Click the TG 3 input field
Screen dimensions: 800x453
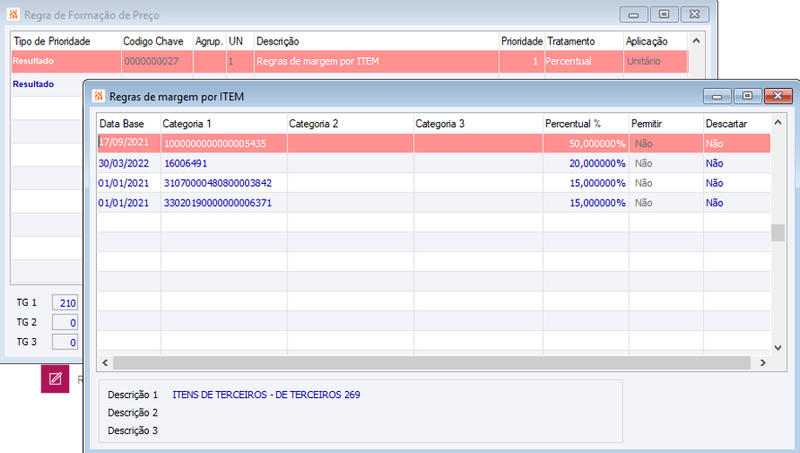pyautogui.click(x=65, y=342)
